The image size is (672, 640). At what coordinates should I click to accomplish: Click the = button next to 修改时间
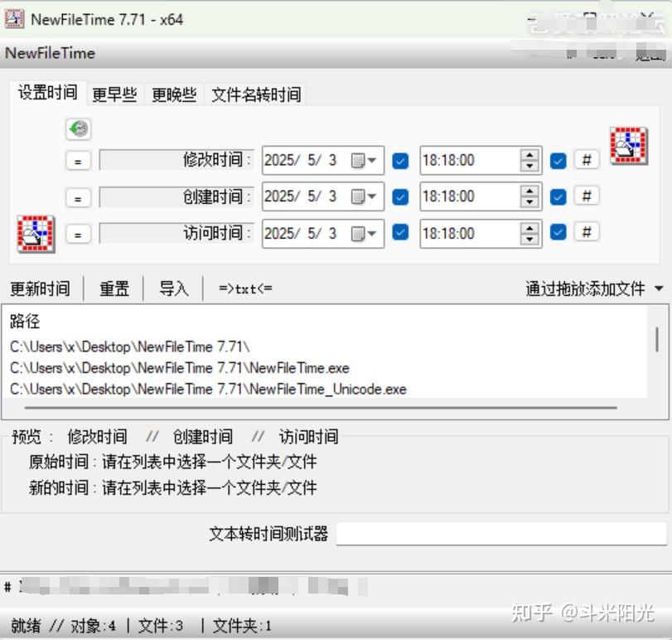(78, 160)
